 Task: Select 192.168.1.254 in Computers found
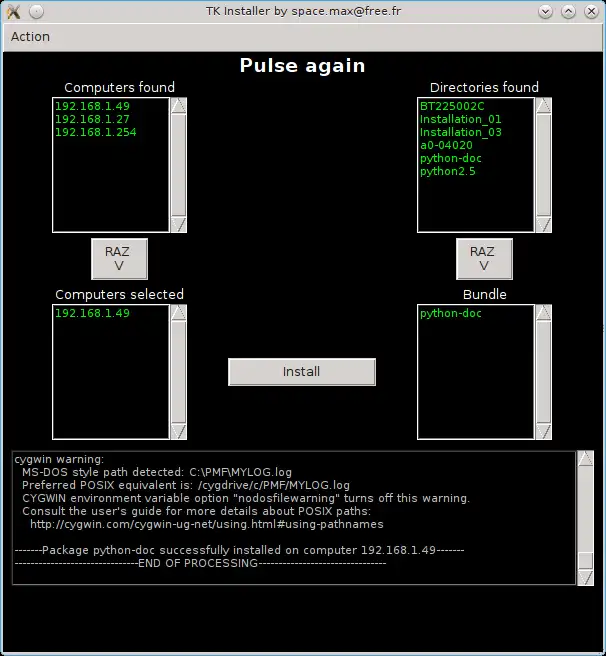coord(96,132)
